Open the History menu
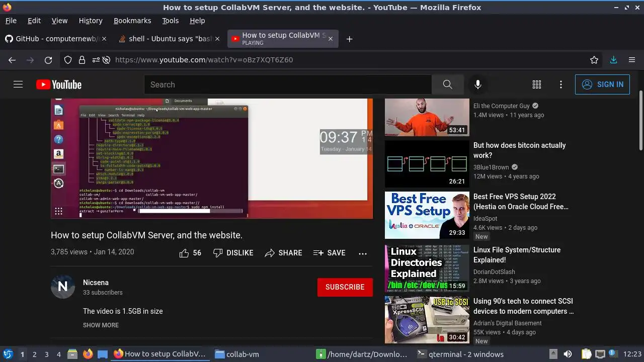The image size is (644, 362). click(x=91, y=21)
